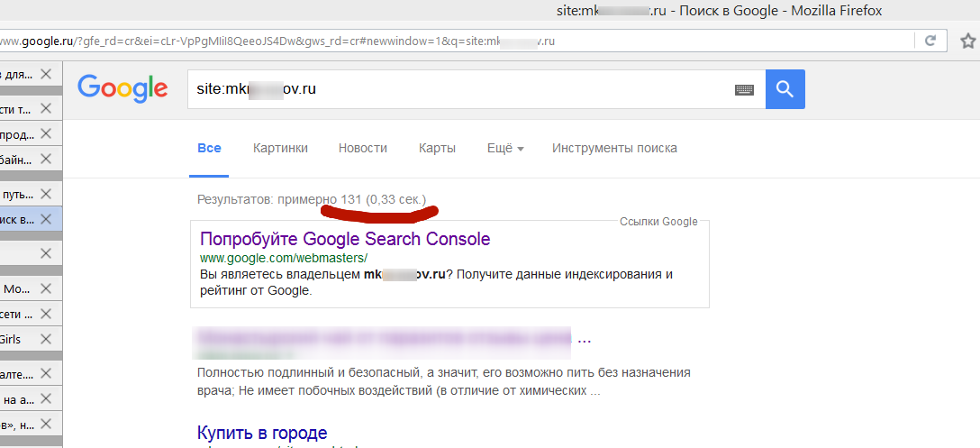Screen dimensions: 980x448
Task: Close the tab labeled 'алте...'
Action: pyautogui.click(x=46, y=373)
